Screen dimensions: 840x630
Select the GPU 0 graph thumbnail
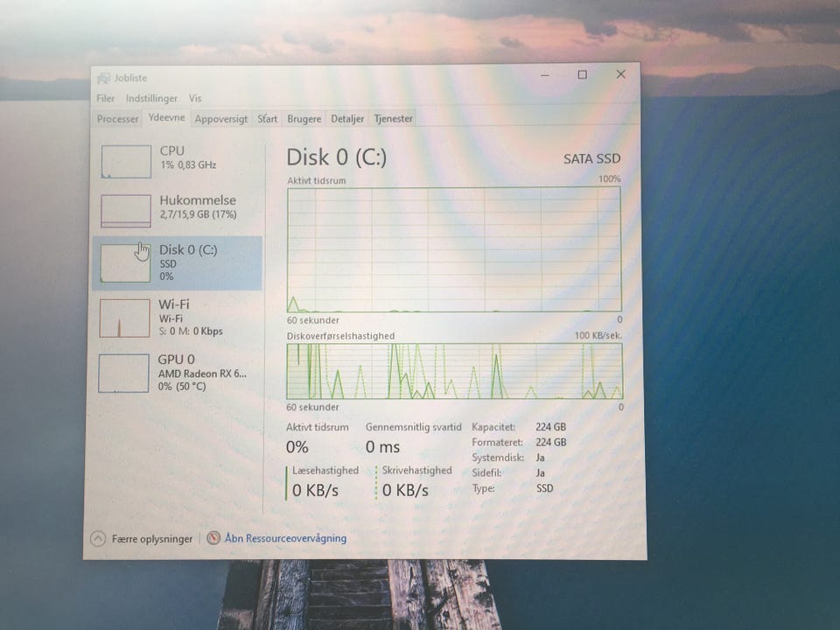click(124, 373)
